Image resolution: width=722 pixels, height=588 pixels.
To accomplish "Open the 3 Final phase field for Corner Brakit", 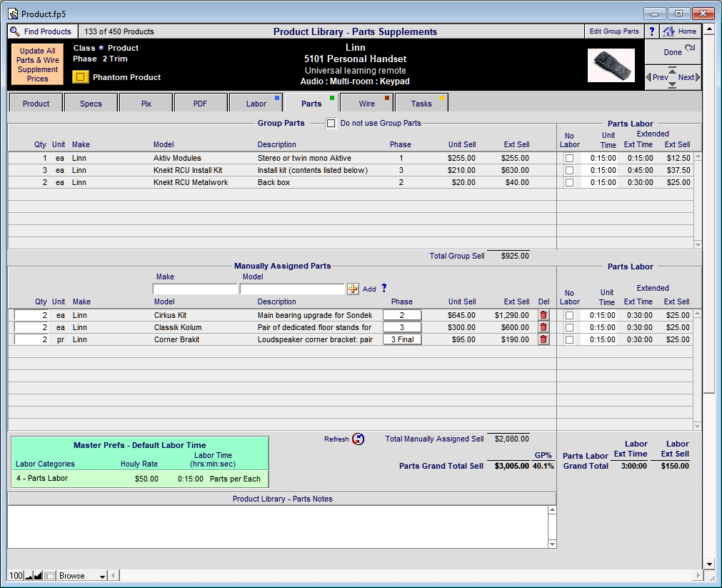I will click(x=402, y=339).
